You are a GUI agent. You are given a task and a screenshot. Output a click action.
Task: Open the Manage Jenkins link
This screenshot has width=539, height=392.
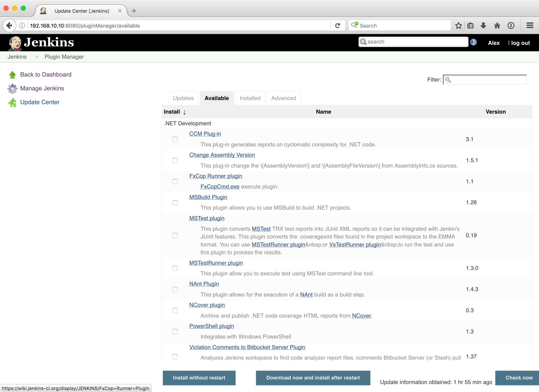[42, 88]
